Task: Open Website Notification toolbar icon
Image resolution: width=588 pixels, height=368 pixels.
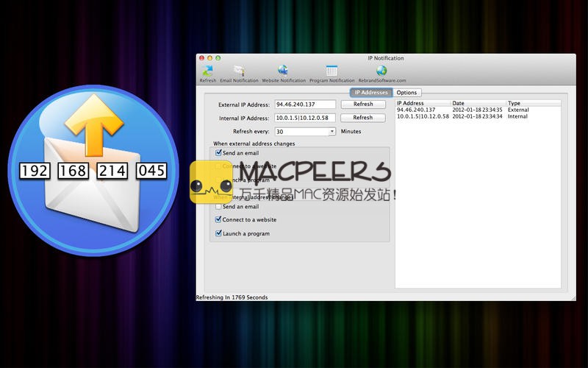Action: pyautogui.click(x=283, y=71)
